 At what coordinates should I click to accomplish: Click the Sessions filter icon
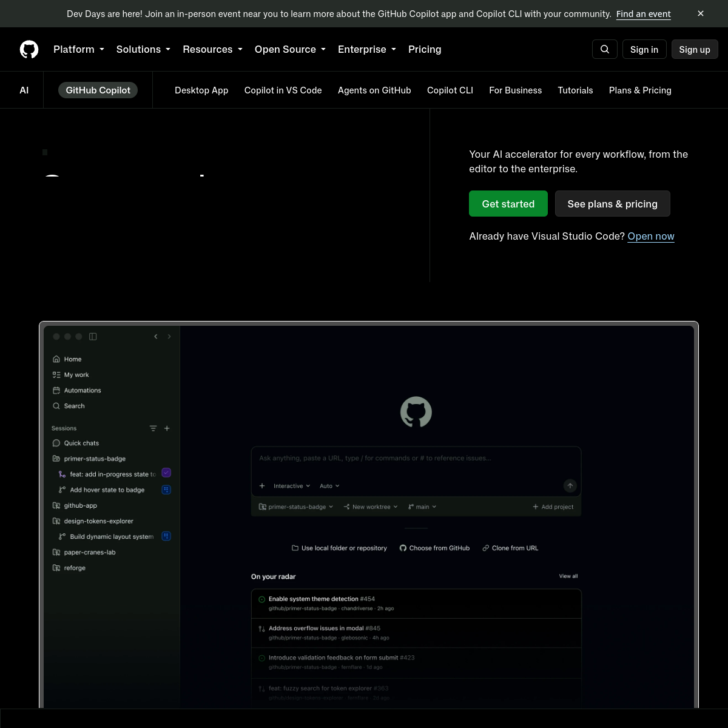[x=153, y=428]
